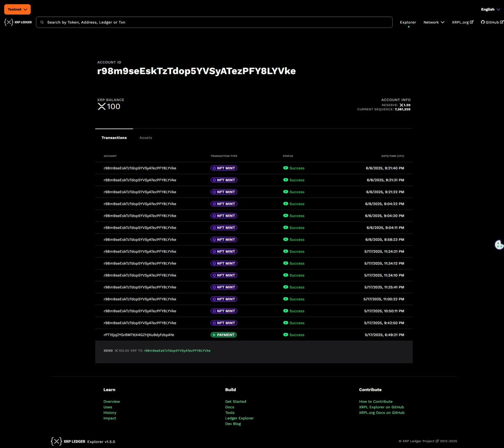Click NFT MINT badge for 9:21:31 PM row

(224, 180)
